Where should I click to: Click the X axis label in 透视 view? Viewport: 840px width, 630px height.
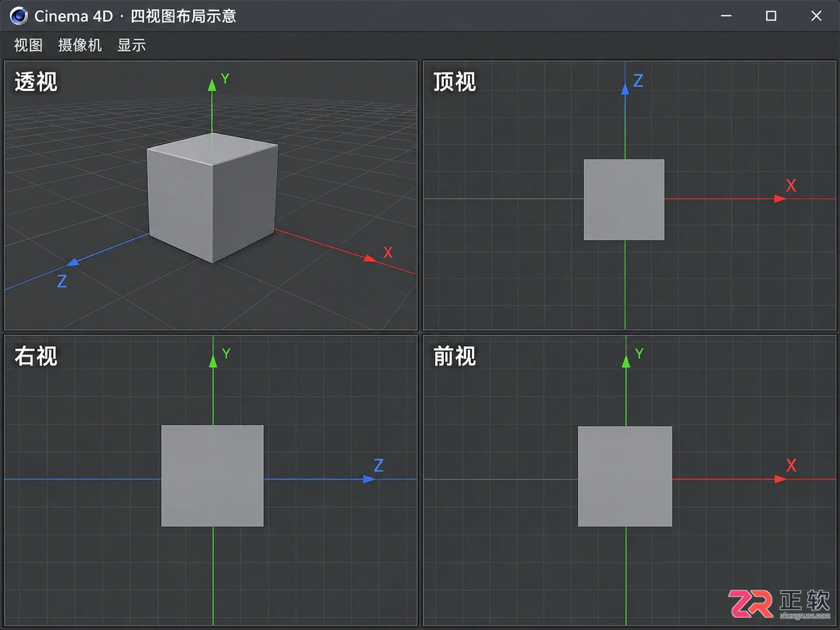tap(388, 253)
